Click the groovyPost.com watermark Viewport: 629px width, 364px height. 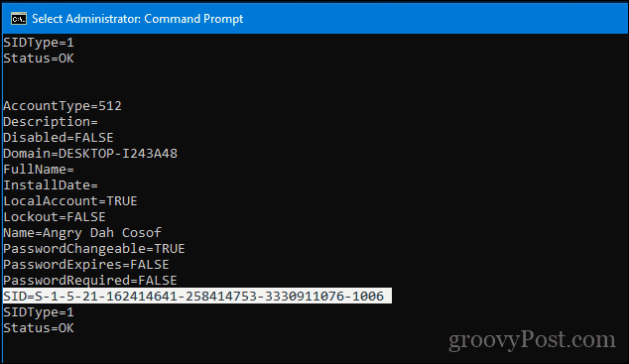[532, 340]
